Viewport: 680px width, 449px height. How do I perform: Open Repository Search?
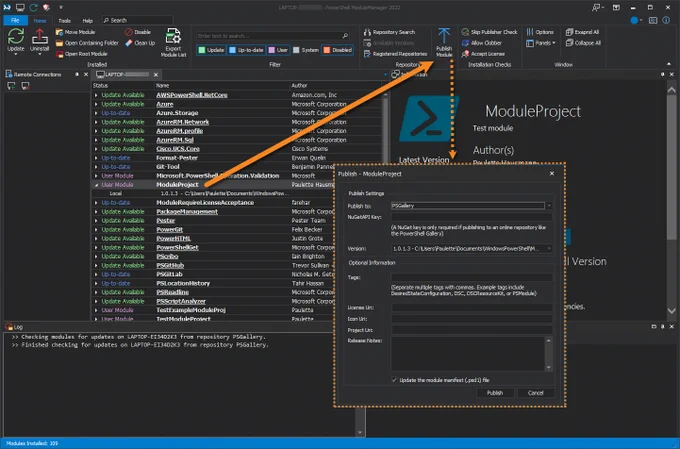click(389, 32)
